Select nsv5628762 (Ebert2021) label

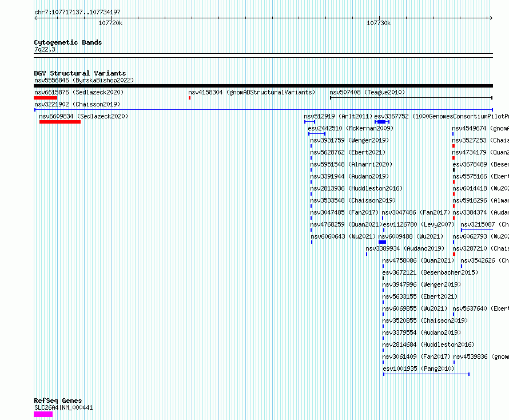[x=348, y=152]
